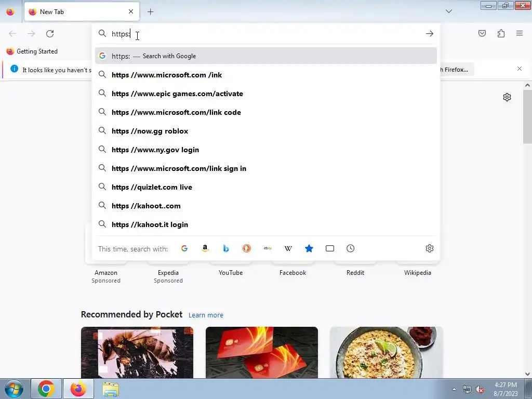Search bookmarks with the star icon
Screen dimensions: 532x399
click(x=309, y=248)
